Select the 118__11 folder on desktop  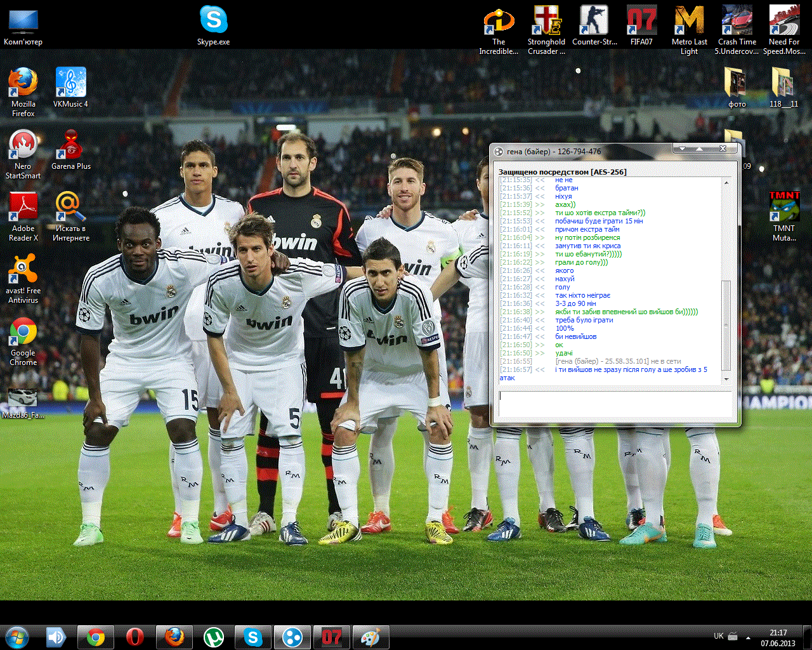click(x=784, y=88)
